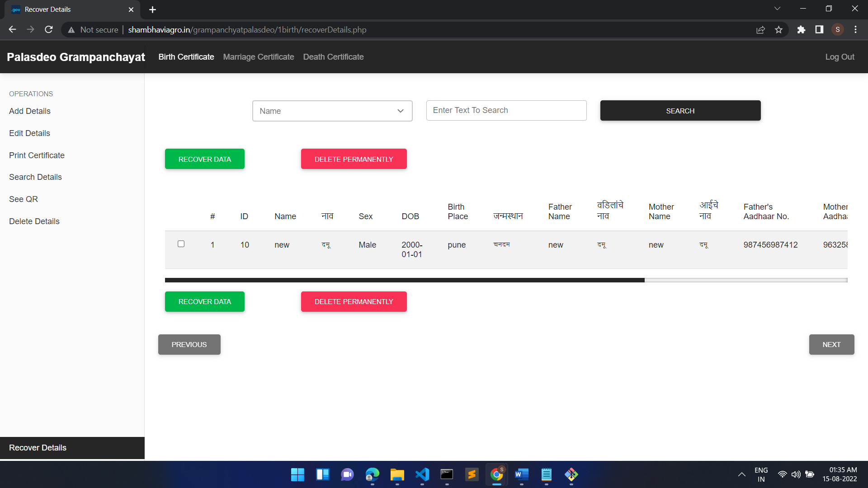Open the See QR operation link
This screenshot has width=868, height=488.
(23, 199)
